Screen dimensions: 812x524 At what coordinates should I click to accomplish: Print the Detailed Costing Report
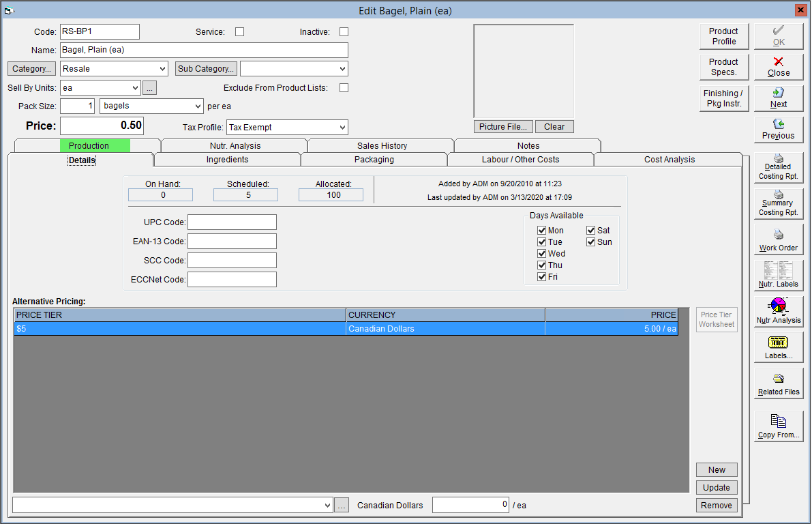pos(779,167)
